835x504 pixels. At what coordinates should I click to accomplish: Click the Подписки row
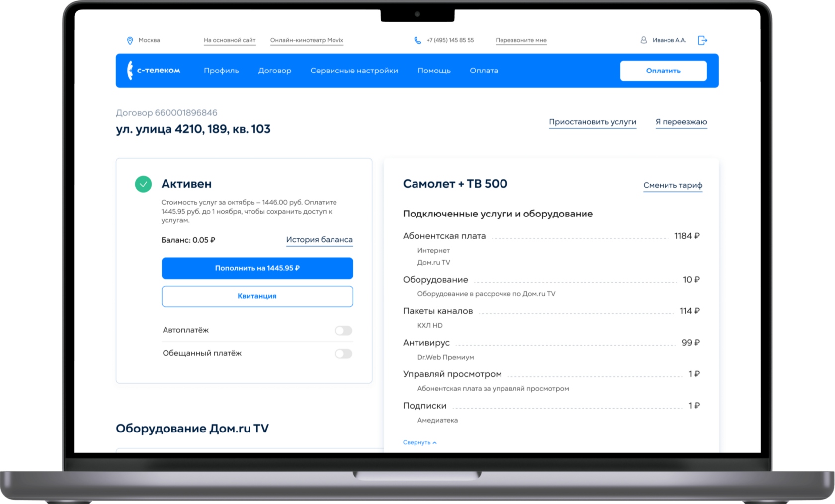(551, 406)
